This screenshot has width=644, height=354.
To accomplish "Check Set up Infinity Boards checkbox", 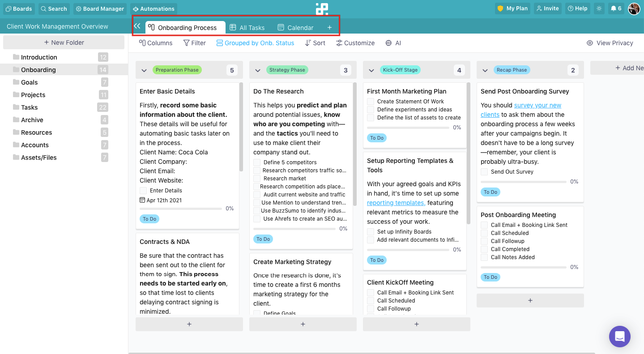I will 371,232.
